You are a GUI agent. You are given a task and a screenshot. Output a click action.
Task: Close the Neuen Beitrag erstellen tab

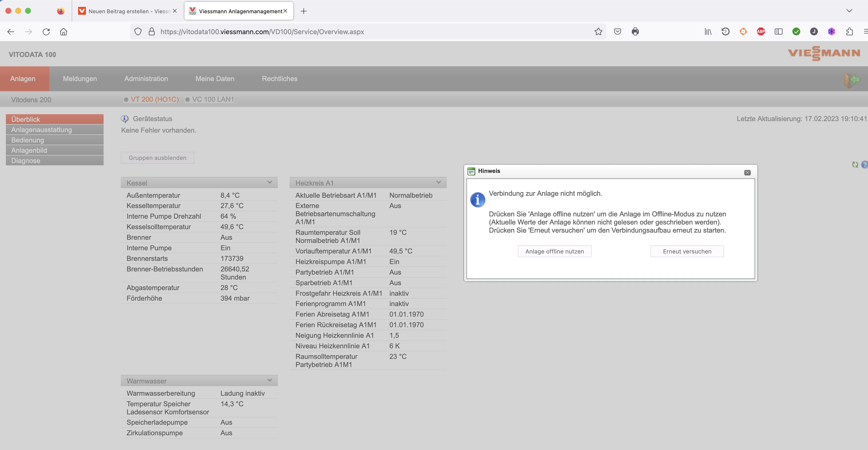click(x=175, y=11)
